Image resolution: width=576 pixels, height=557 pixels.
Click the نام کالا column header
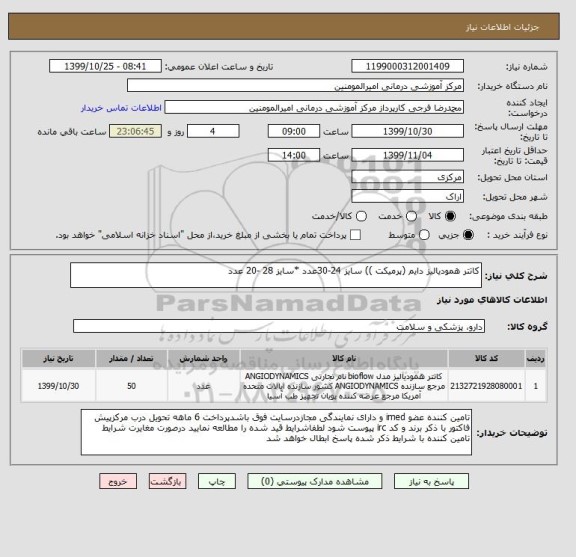coord(344,359)
